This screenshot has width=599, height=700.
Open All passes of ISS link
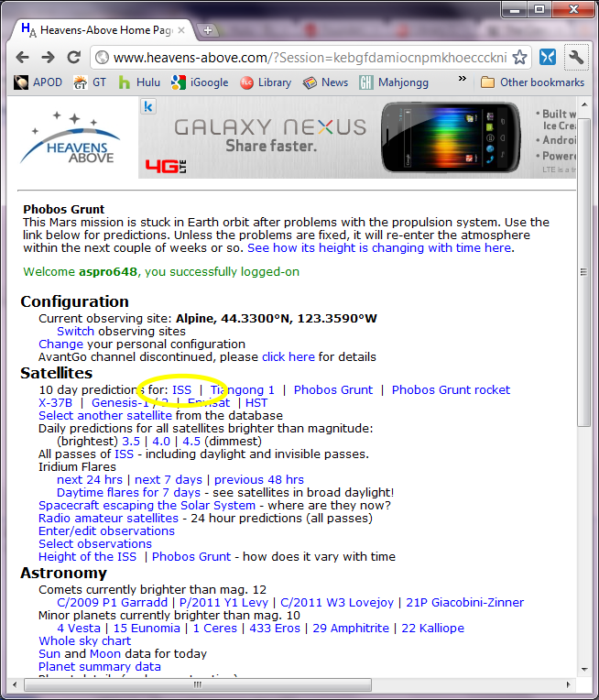(124, 454)
